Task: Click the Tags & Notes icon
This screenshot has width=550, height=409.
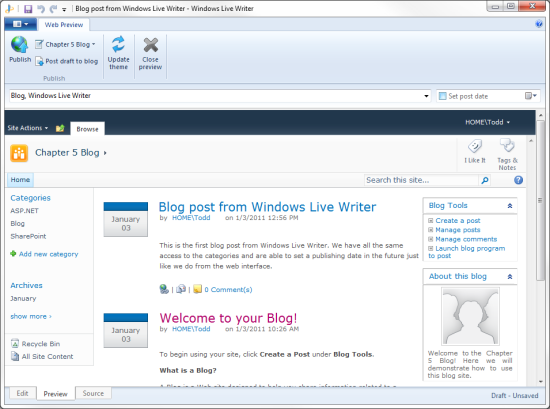Action: click(x=507, y=145)
